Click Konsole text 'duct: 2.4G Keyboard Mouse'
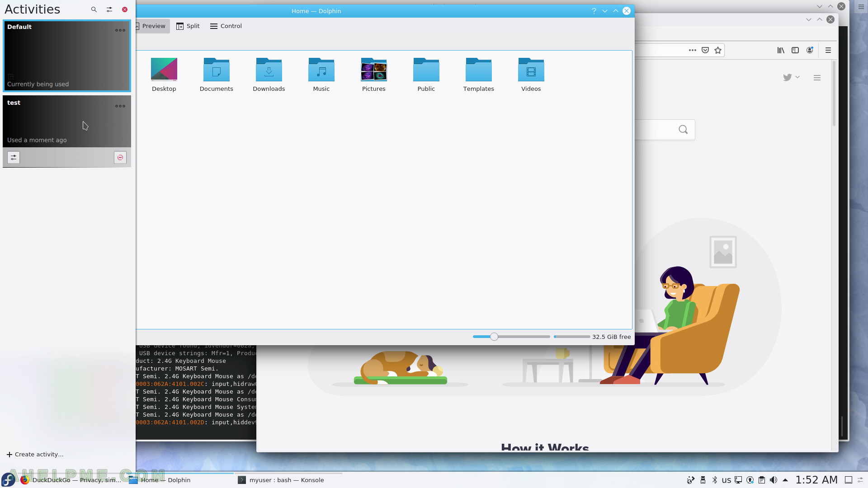868x488 pixels. pos(181,361)
